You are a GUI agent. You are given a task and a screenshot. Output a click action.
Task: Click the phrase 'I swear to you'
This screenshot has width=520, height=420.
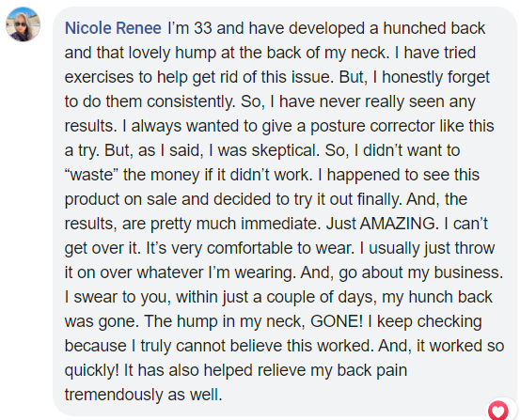118,297
